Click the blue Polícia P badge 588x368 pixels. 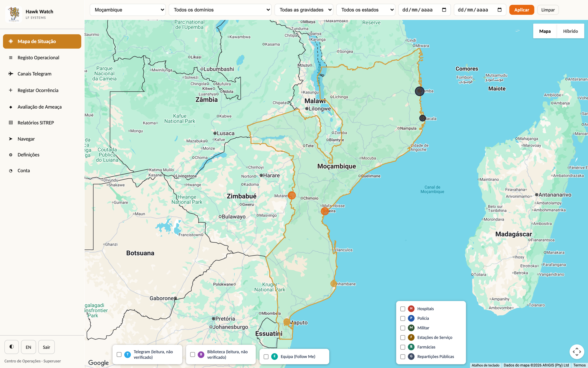[411, 318]
